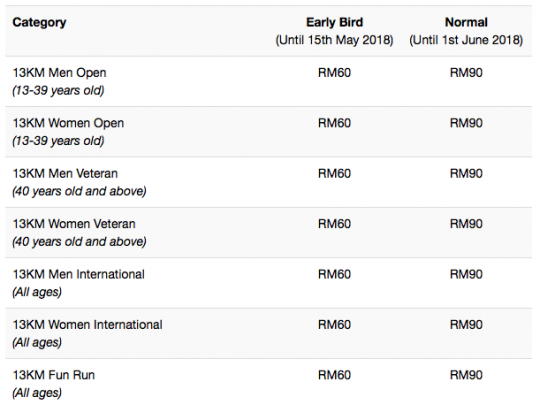Click the 13KM Men International category
The image size is (540, 420).
click(79, 274)
